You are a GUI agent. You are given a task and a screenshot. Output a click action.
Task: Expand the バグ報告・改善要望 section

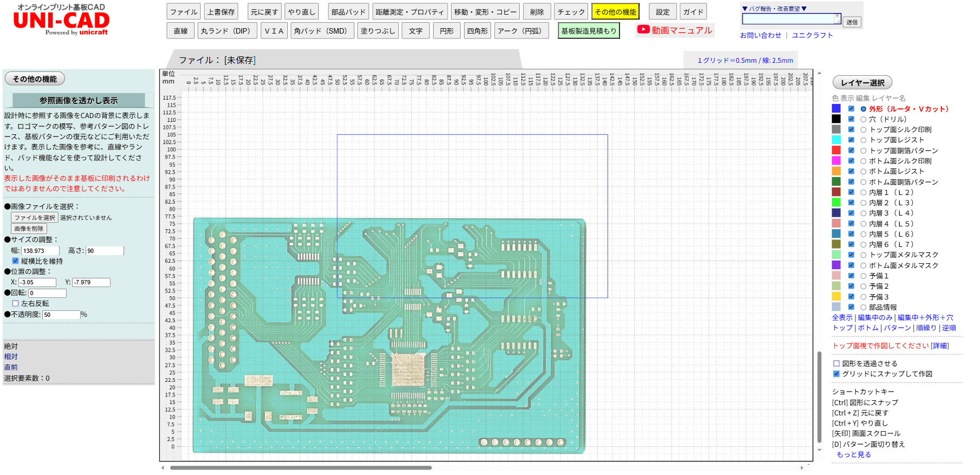tap(774, 9)
